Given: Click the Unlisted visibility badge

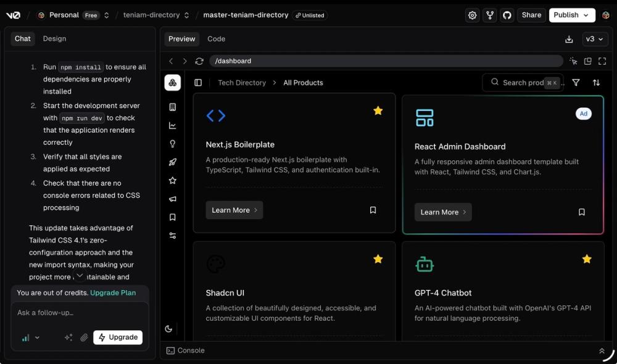Looking at the screenshot, I should click(310, 15).
